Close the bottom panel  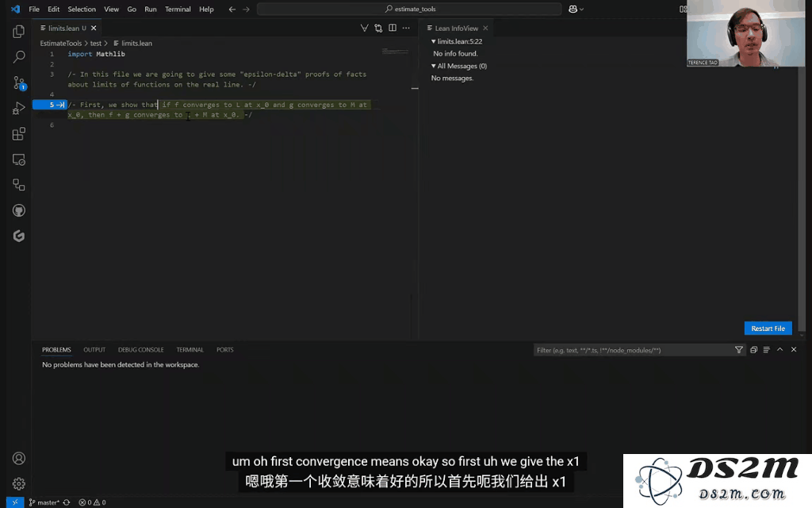click(x=794, y=350)
